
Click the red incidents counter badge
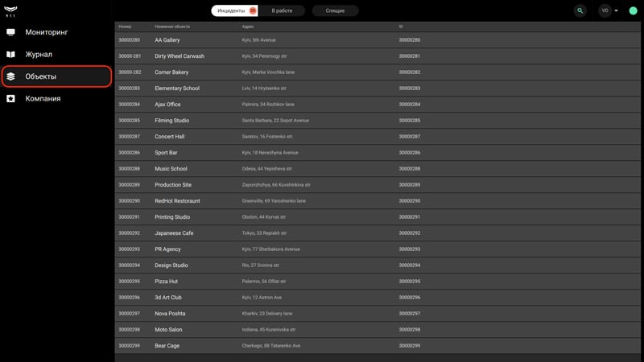point(253,10)
